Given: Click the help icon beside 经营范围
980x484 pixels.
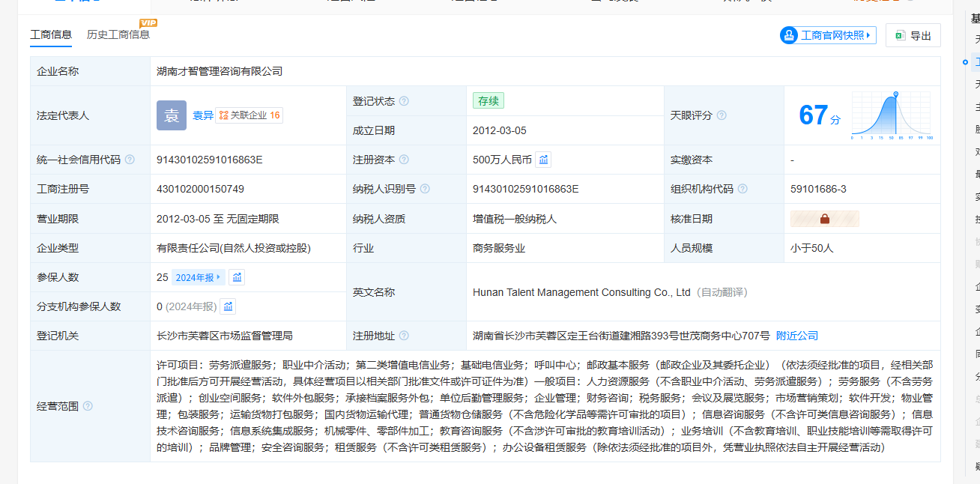Looking at the screenshot, I should pyautogui.click(x=88, y=406).
